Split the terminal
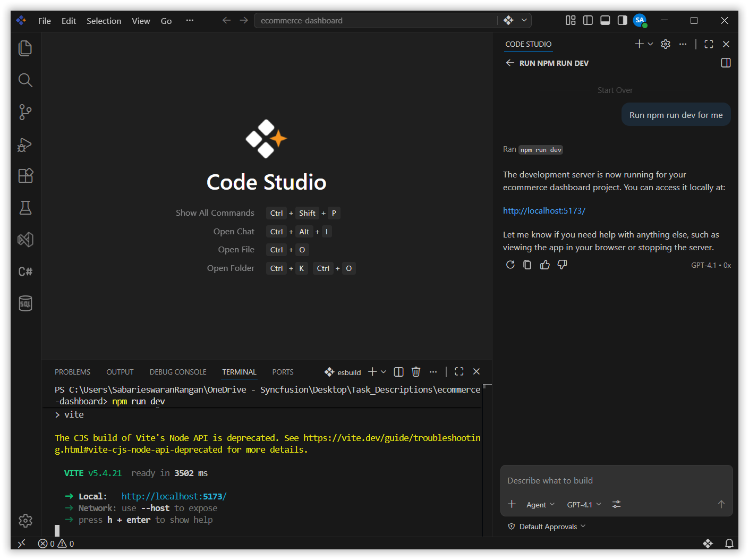This screenshot has width=749, height=560. (399, 372)
